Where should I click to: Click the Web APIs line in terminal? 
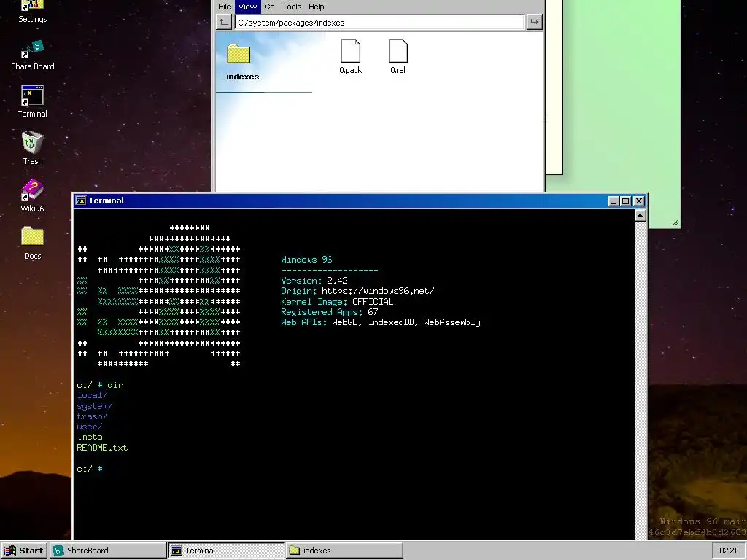381,322
